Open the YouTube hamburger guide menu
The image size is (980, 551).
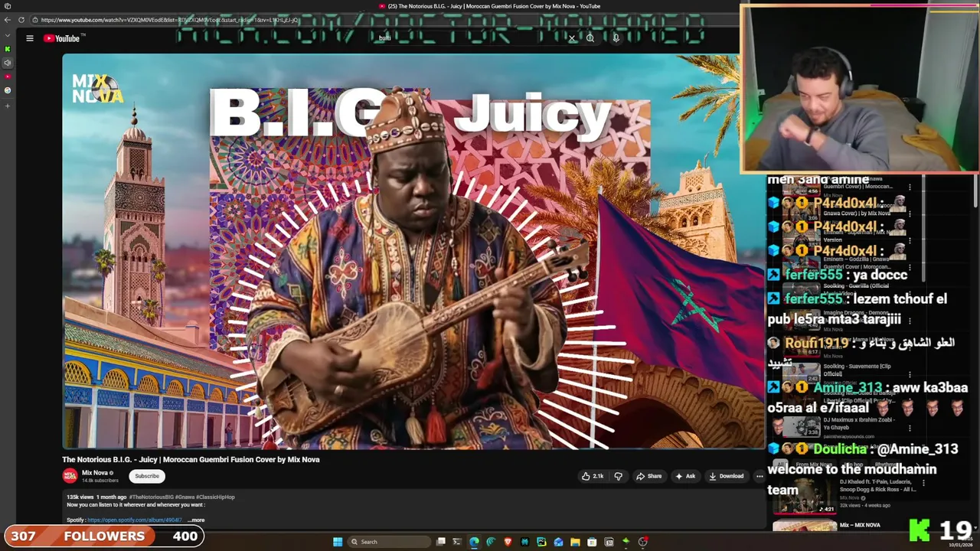click(x=30, y=38)
